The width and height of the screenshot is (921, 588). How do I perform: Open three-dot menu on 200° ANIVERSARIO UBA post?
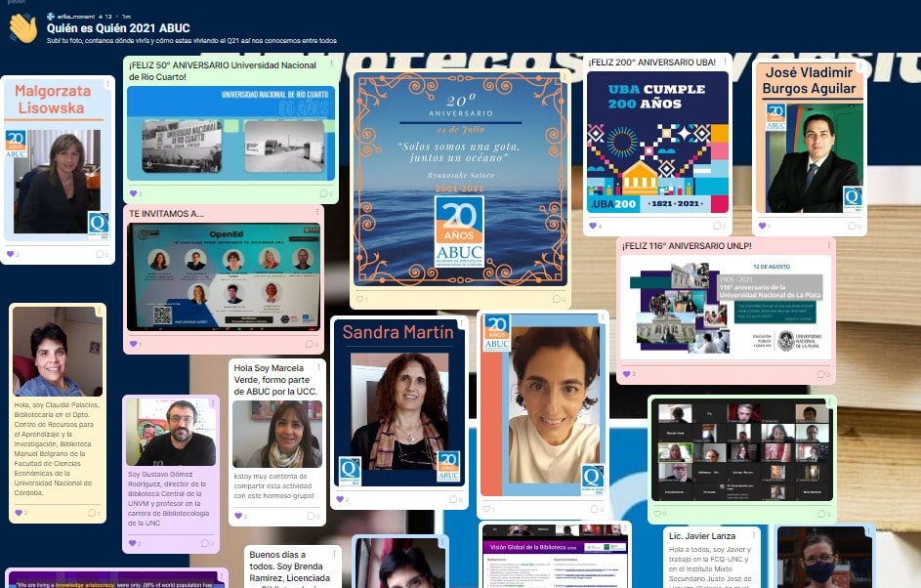726,61
